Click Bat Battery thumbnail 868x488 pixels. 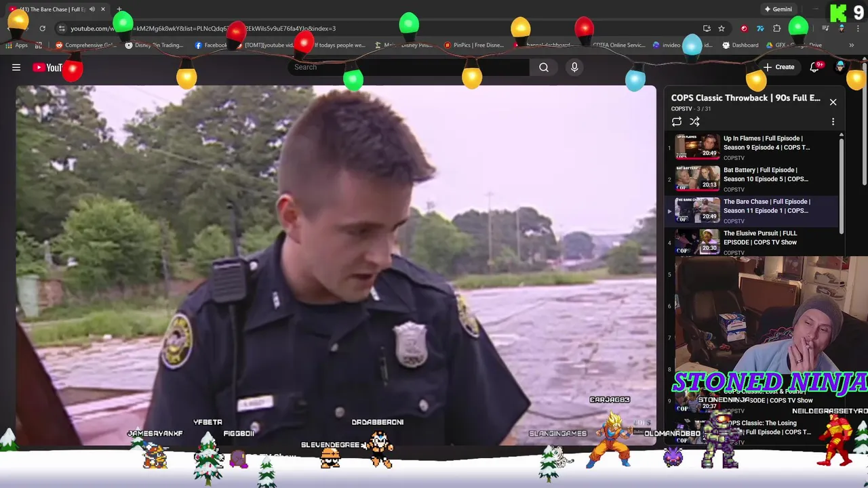tap(697, 178)
